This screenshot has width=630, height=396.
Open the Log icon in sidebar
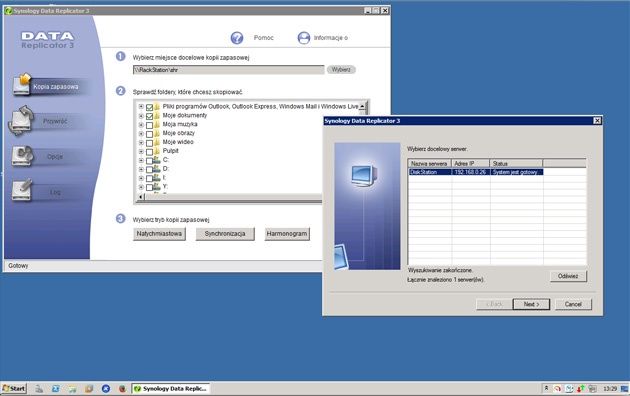click(22, 190)
